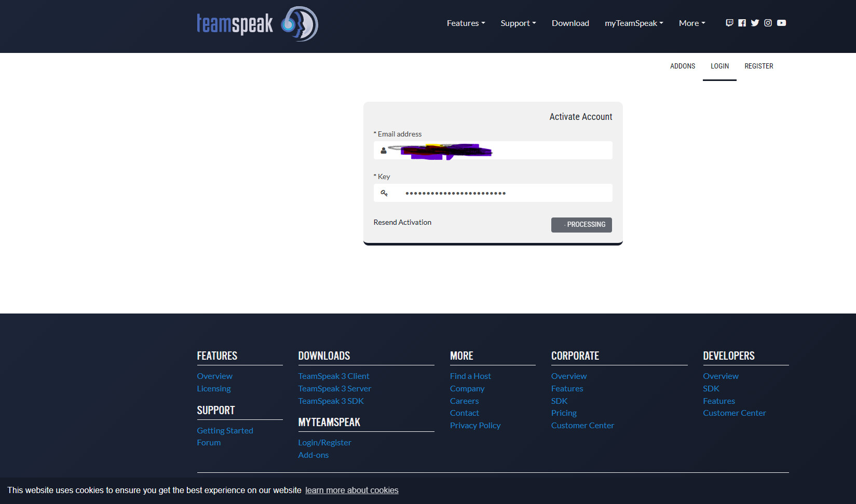The height and width of the screenshot is (504, 856).
Task: Select the Download menu item
Action: (570, 23)
